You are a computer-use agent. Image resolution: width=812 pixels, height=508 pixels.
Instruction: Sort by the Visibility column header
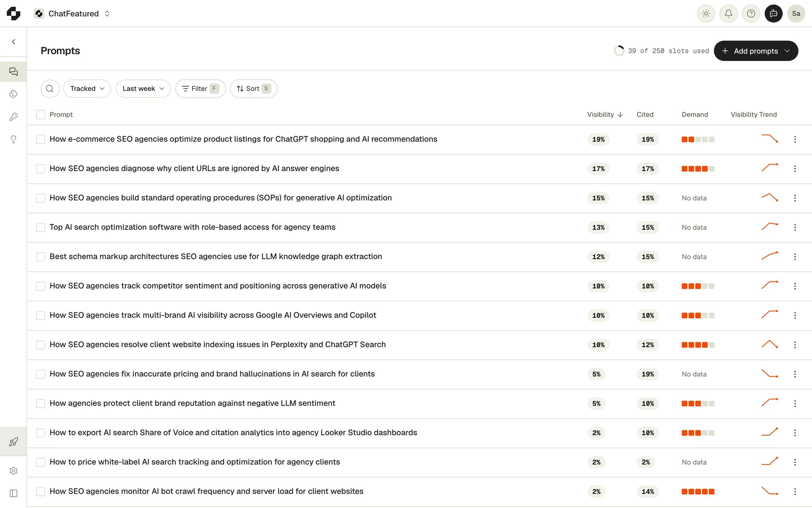coord(605,114)
